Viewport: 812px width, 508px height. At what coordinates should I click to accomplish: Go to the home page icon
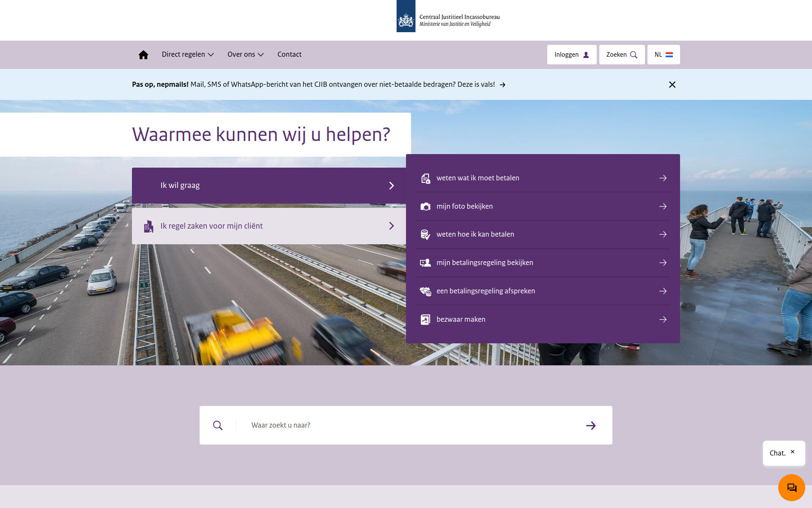(143, 55)
